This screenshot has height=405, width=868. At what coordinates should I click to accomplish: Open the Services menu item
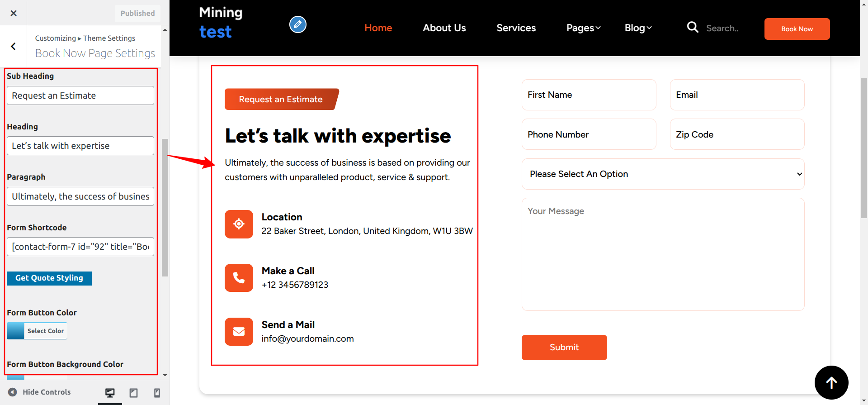[516, 28]
